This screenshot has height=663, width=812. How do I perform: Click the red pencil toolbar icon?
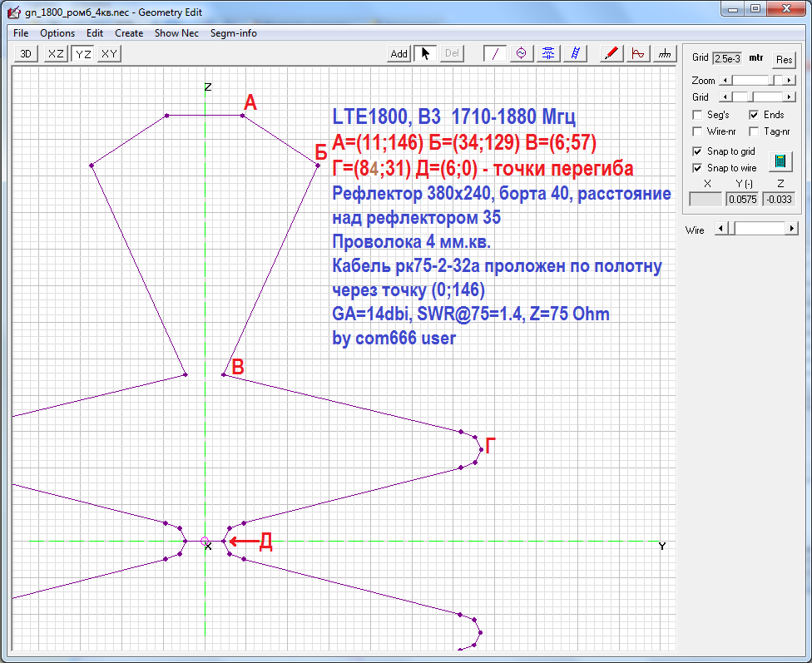click(611, 53)
